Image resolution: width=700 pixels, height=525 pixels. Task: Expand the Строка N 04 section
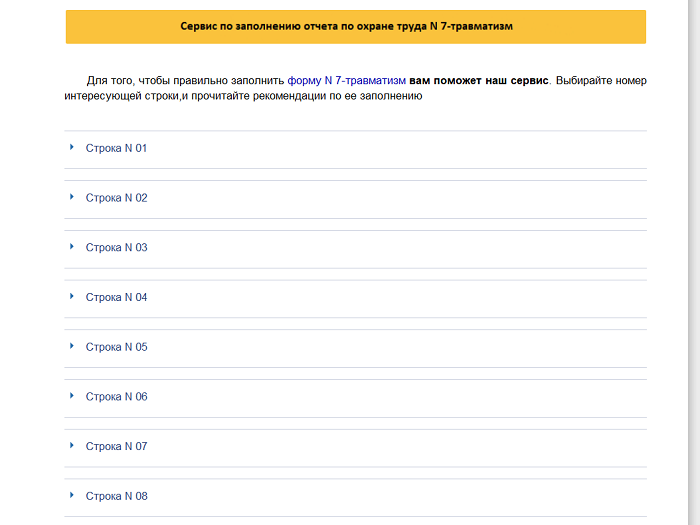click(117, 298)
